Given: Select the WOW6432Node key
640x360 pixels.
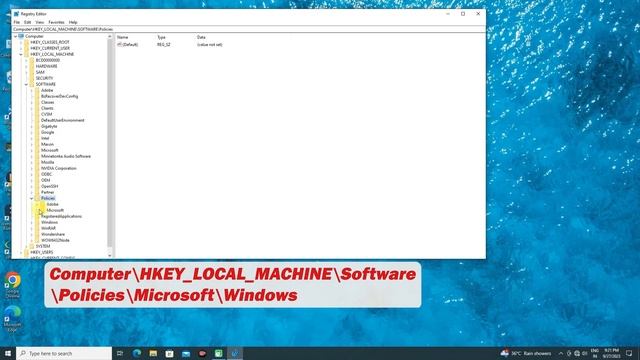Looking at the screenshot, I should pos(55,240).
